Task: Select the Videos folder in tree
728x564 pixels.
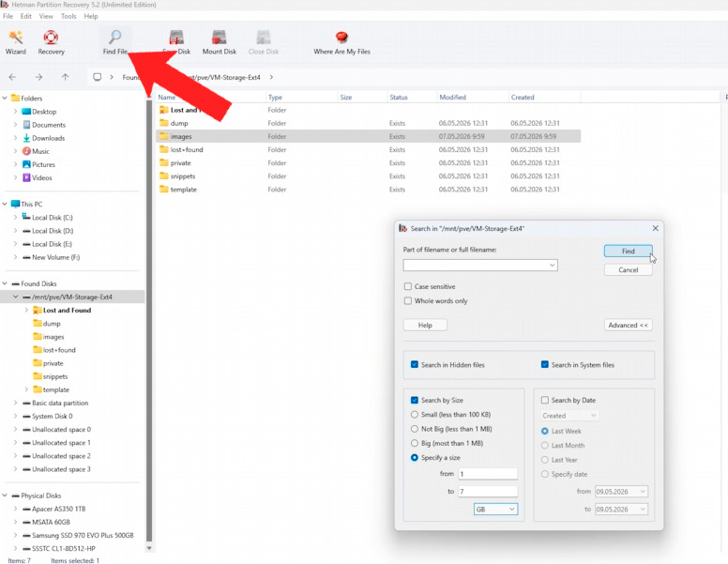Action: 38,178
